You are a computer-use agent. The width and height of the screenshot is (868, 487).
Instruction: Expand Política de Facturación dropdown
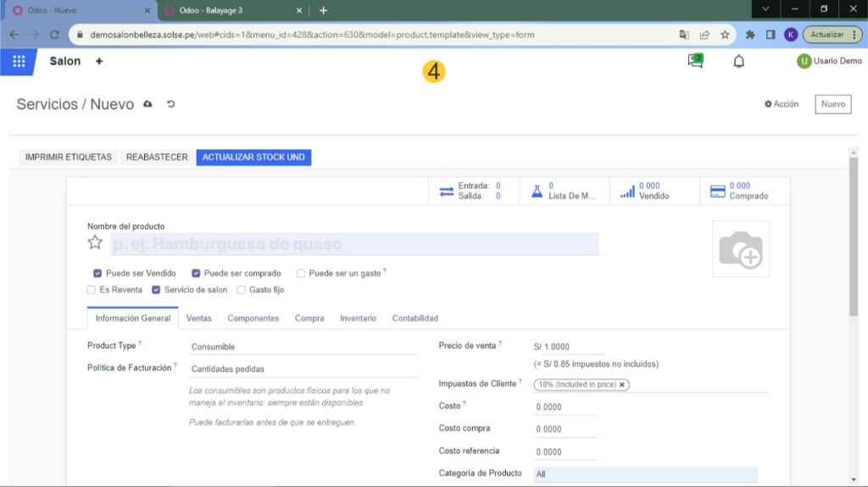[x=303, y=369]
